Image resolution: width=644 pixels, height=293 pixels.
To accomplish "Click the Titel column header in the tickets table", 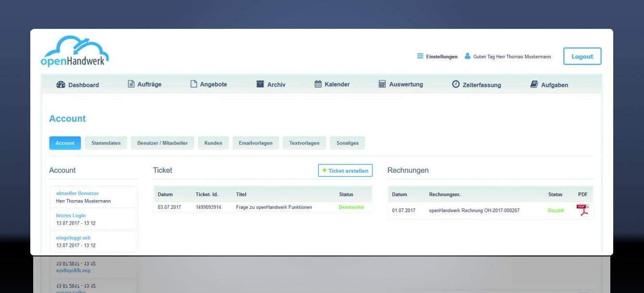I will pos(241,194).
